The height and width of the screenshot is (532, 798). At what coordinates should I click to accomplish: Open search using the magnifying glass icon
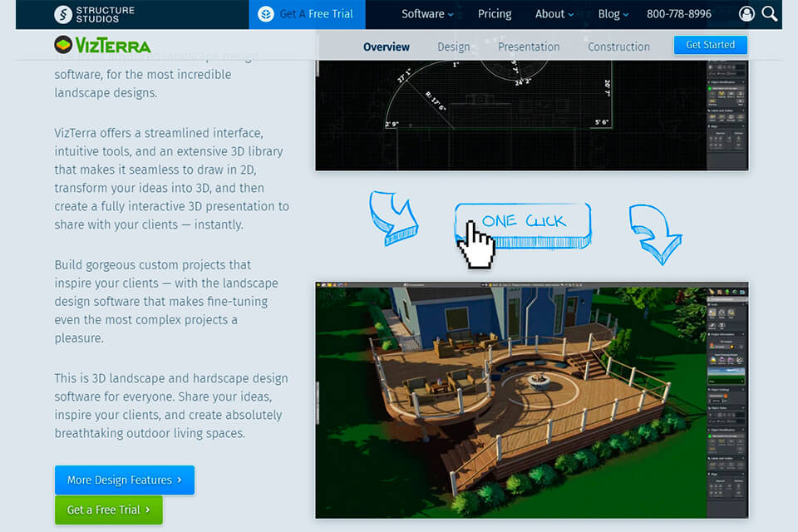pyautogui.click(x=769, y=13)
